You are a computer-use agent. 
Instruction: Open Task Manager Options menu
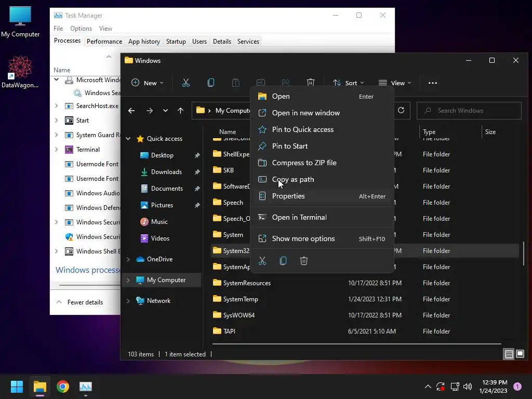click(x=81, y=29)
